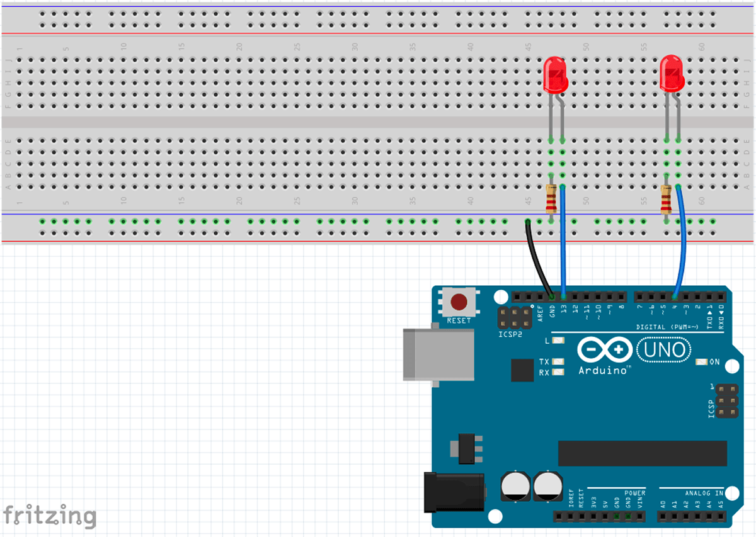Click the GND pin next to AREF
The image size is (756, 537).
(552, 297)
